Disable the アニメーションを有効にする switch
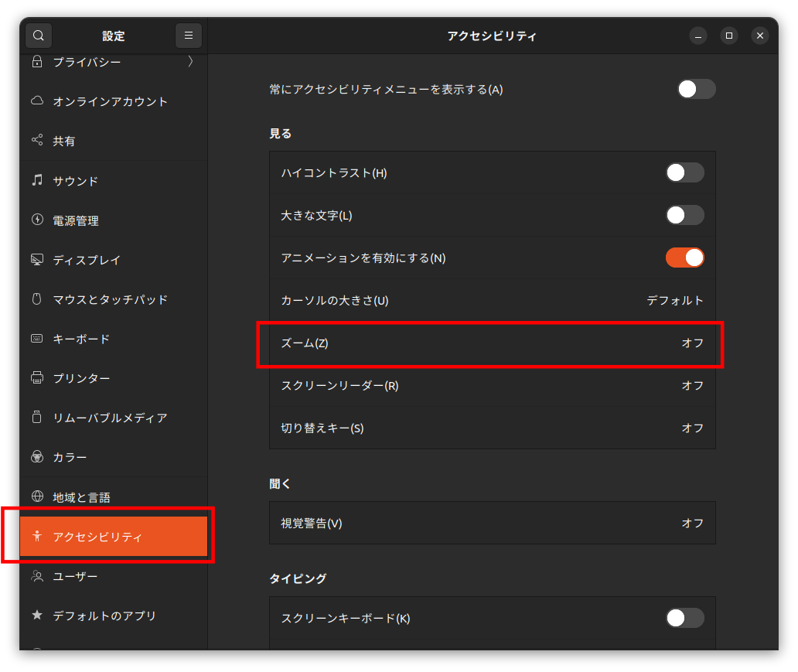Image resolution: width=798 pixels, height=672 pixels. point(685,258)
